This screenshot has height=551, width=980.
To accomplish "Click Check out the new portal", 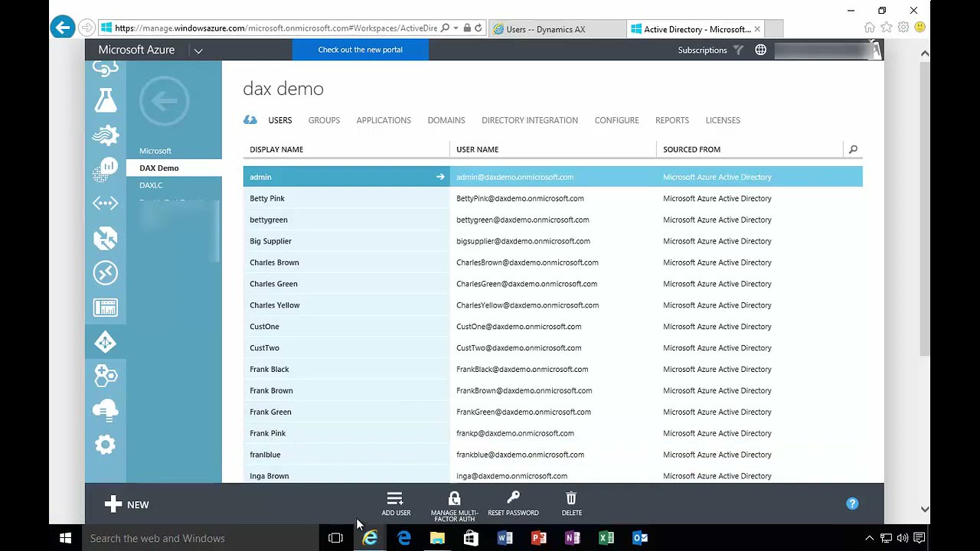I will 360,50.
